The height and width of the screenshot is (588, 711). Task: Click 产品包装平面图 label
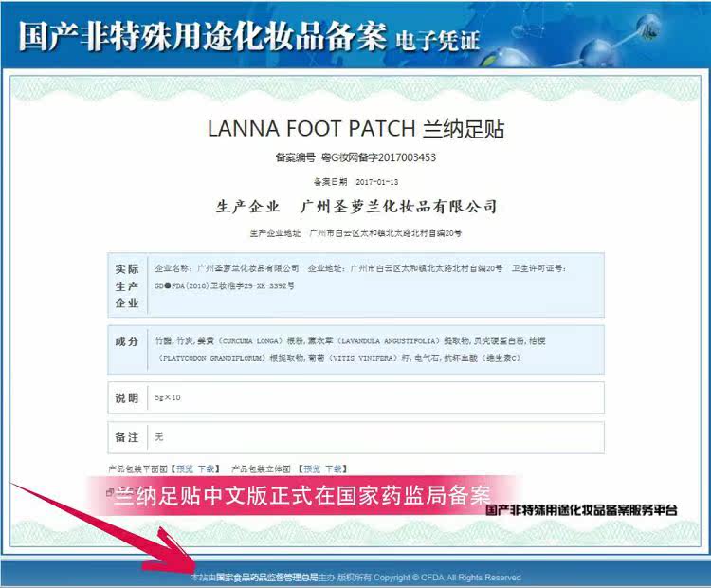[138, 469]
